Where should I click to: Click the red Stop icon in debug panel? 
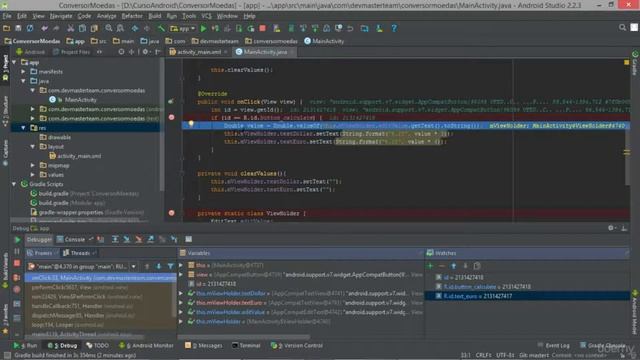(17, 263)
